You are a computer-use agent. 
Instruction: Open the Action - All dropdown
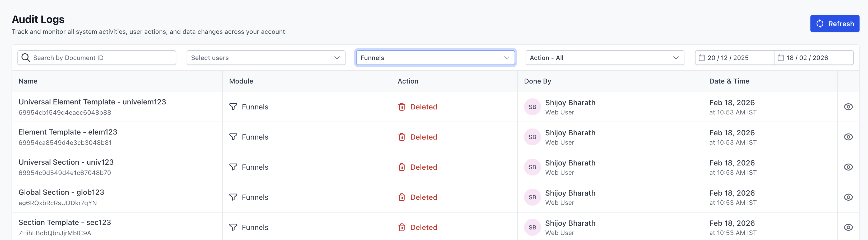point(604,58)
